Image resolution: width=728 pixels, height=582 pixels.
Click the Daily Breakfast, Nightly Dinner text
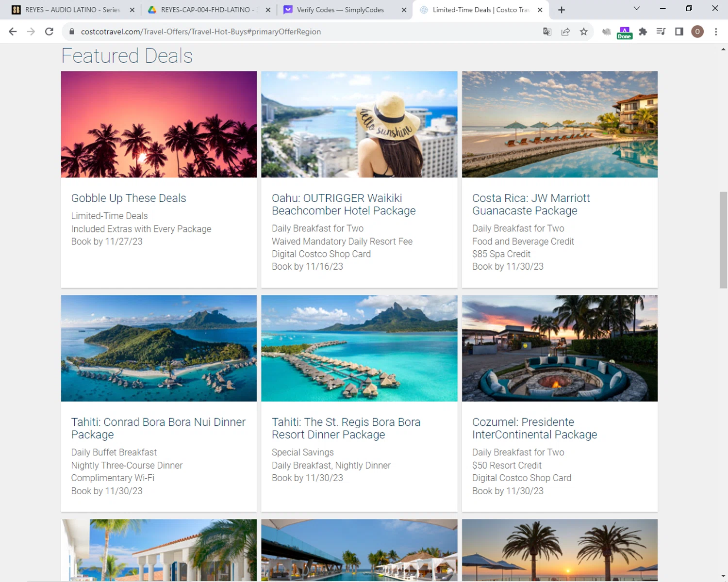tap(331, 466)
